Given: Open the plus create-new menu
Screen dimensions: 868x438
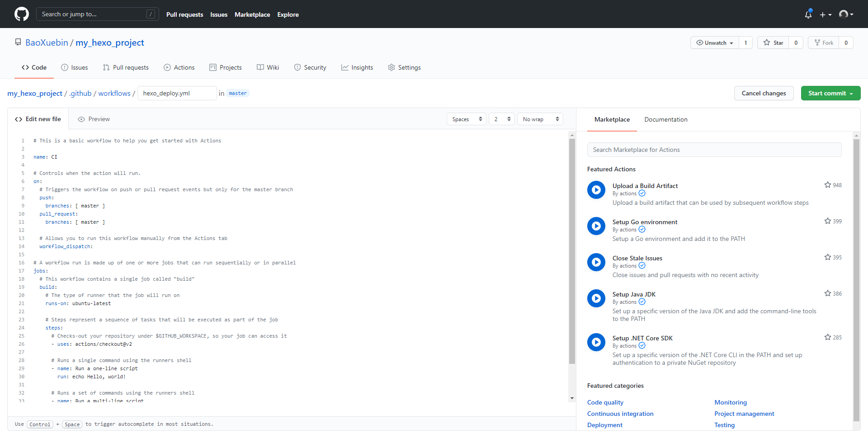Looking at the screenshot, I should [826, 14].
